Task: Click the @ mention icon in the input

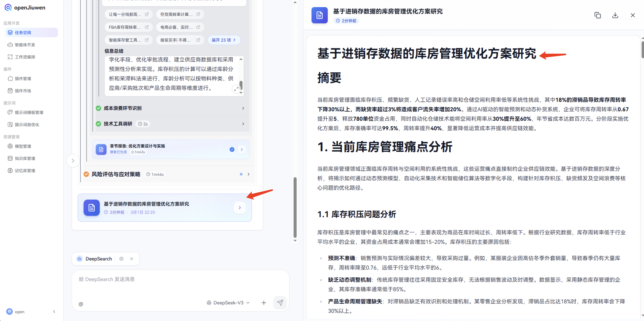Action: click(81, 304)
